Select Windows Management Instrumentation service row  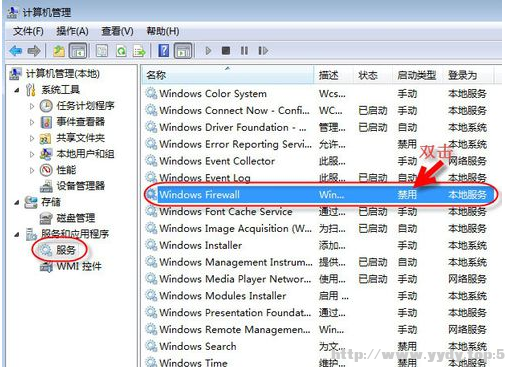pos(319,262)
